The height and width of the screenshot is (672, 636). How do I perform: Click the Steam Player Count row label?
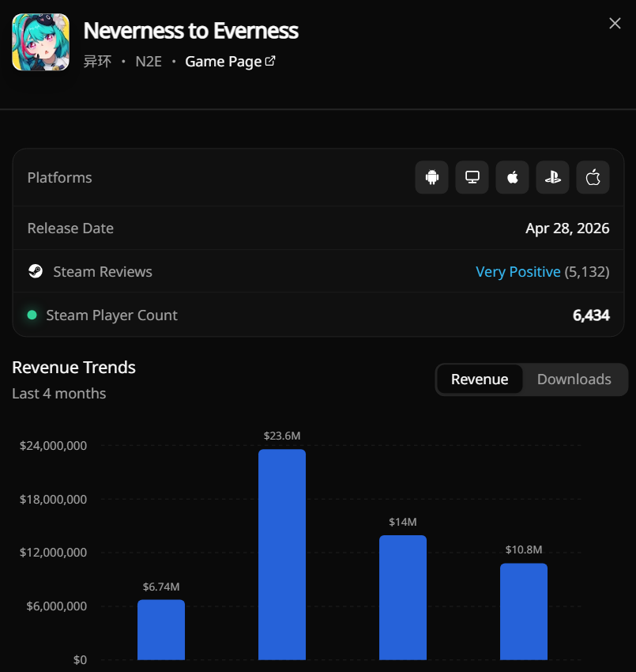point(111,315)
